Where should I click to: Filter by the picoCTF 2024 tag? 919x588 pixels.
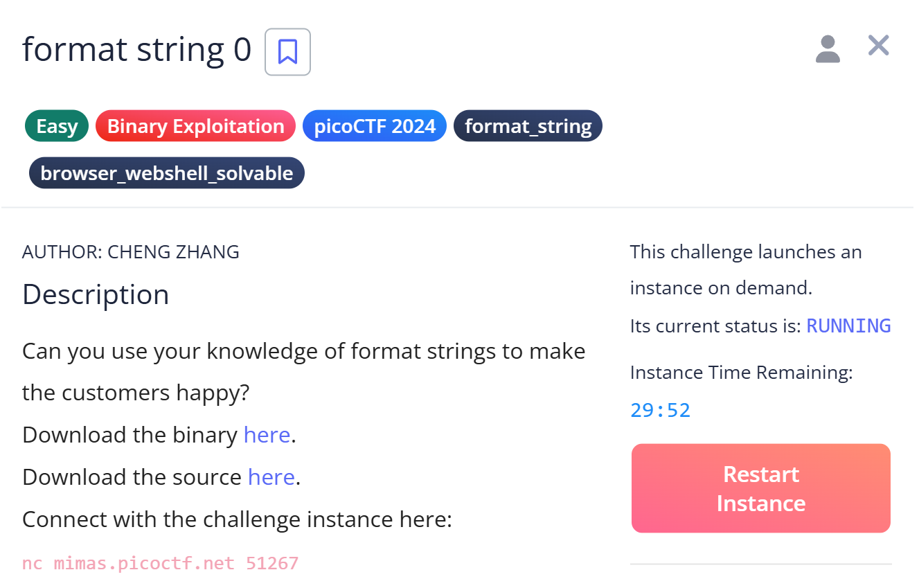(375, 127)
